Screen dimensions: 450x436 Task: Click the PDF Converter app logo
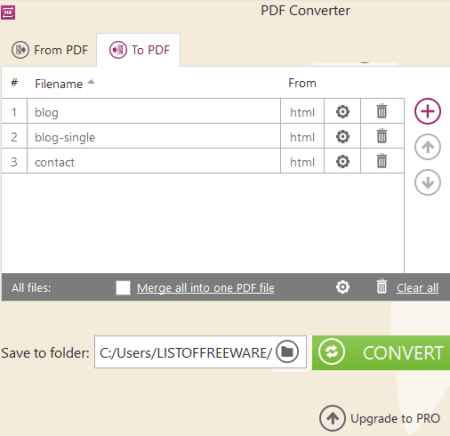(x=8, y=13)
